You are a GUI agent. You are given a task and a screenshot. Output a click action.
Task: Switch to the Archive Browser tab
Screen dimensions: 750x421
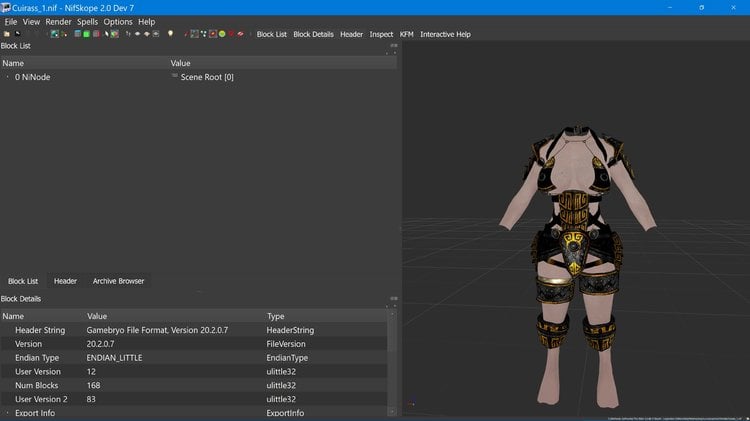118,281
